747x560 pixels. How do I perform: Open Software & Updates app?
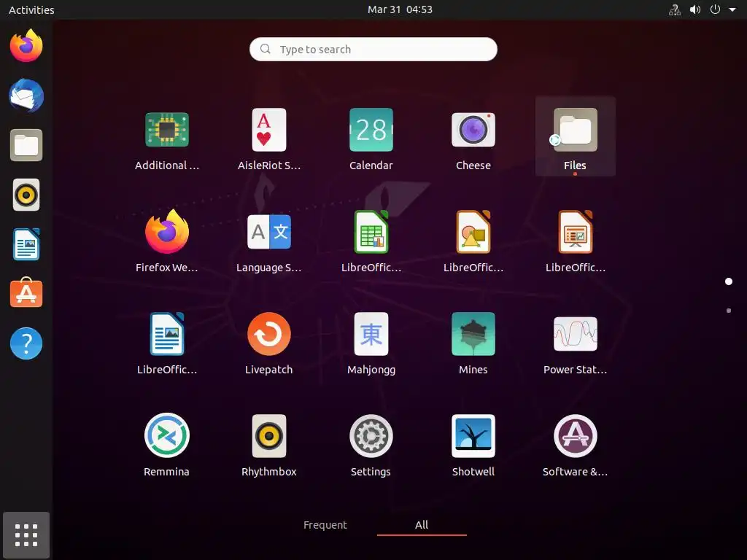575,435
